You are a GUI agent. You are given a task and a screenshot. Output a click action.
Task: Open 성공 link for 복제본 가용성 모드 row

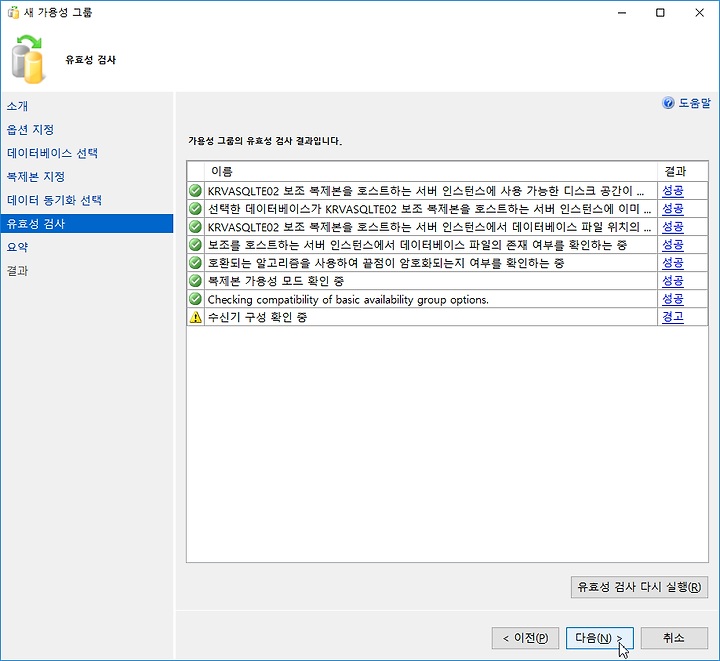pos(673,280)
